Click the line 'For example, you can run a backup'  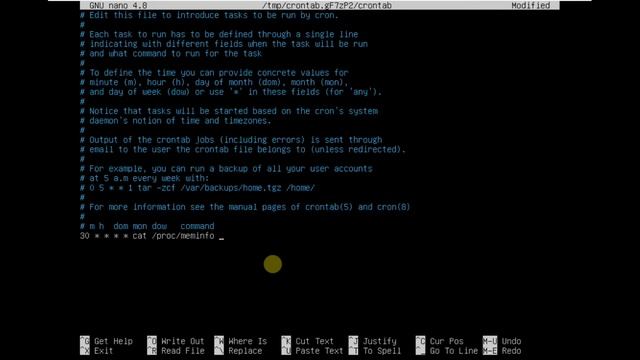pyautogui.click(x=226, y=169)
